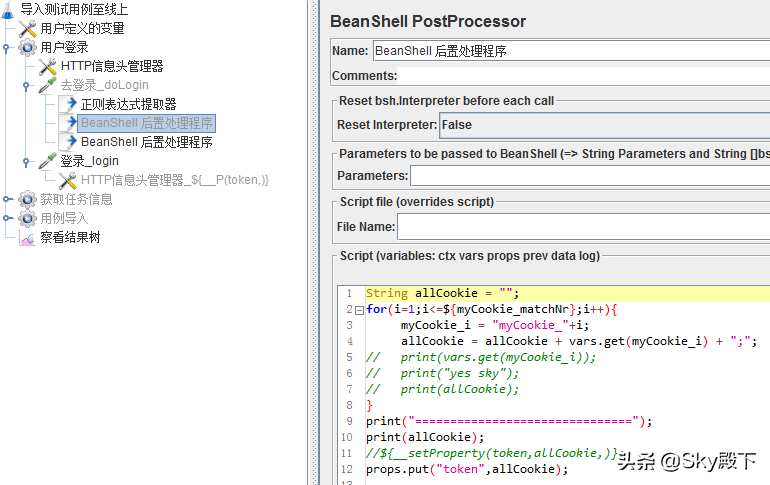The image size is (770, 485).
Task: Click the Parameters input field
Action: coord(590,176)
